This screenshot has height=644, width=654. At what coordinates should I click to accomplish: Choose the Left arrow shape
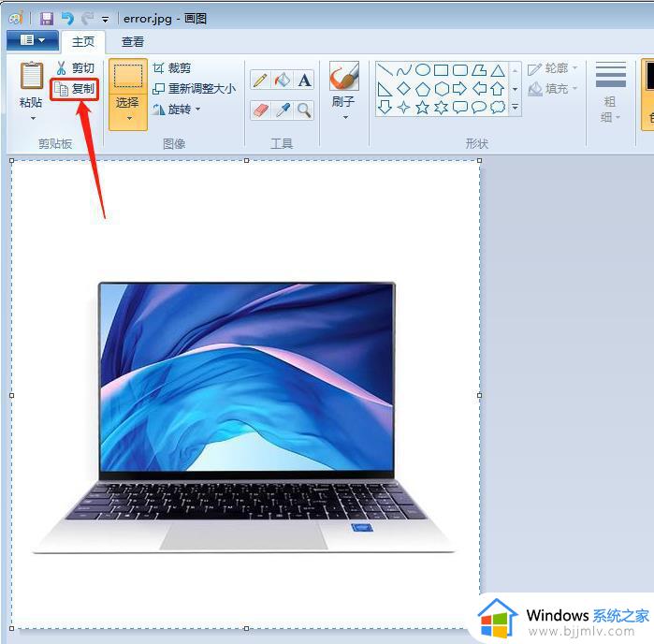(x=479, y=89)
